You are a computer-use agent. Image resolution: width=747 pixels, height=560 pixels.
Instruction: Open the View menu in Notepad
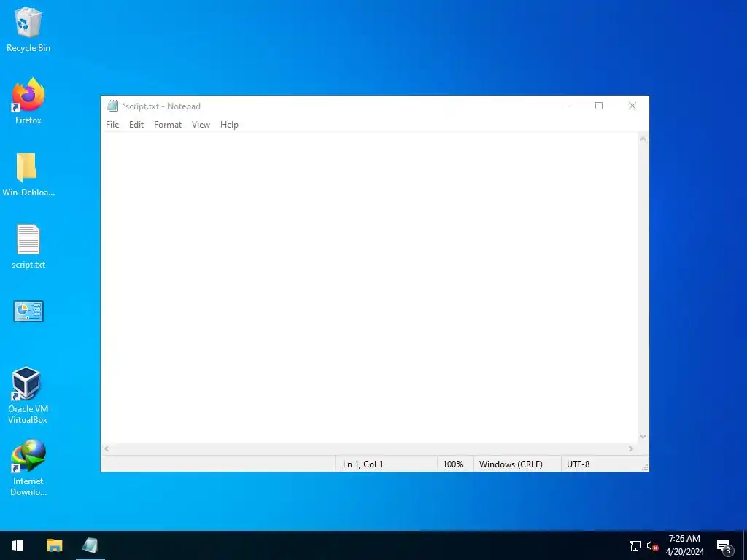[x=201, y=124]
